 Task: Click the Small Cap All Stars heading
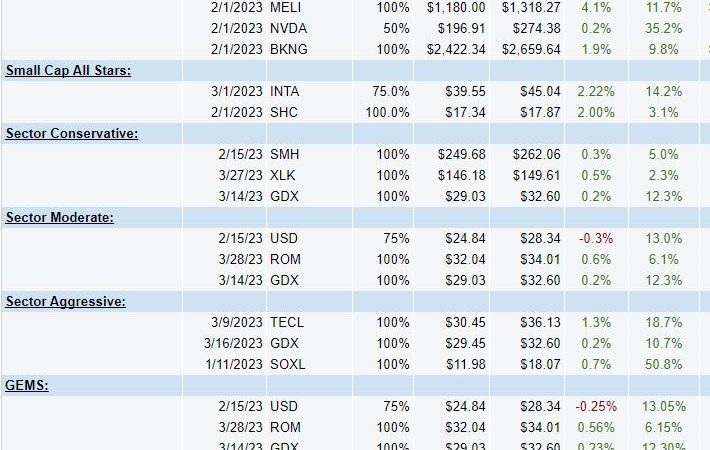click(68, 71)
